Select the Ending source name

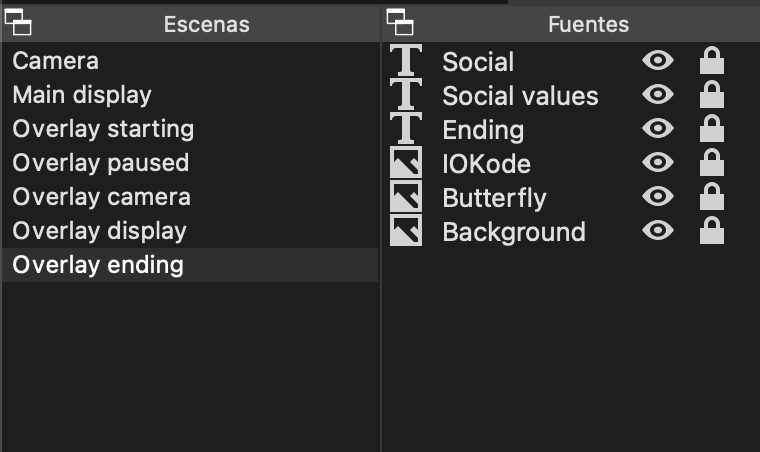coord(483,130)
